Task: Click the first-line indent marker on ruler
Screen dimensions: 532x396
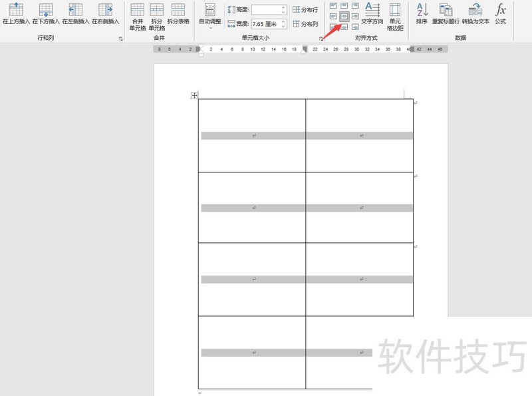Action: pyautogui.click(x=201, y=47)
